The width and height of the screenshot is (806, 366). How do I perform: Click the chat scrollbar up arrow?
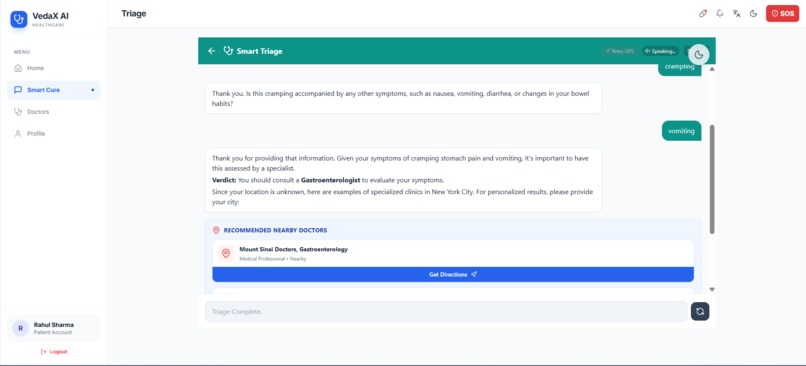(712, 69)
